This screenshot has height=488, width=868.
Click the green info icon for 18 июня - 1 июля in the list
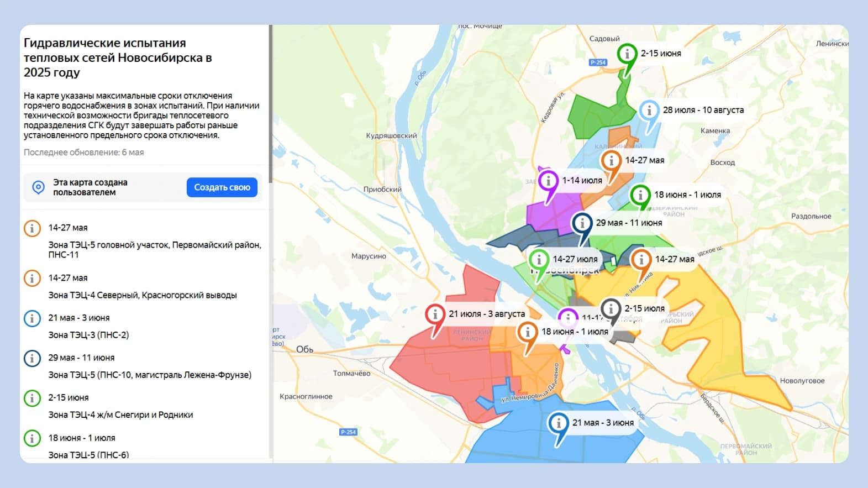tap(32, 438)
